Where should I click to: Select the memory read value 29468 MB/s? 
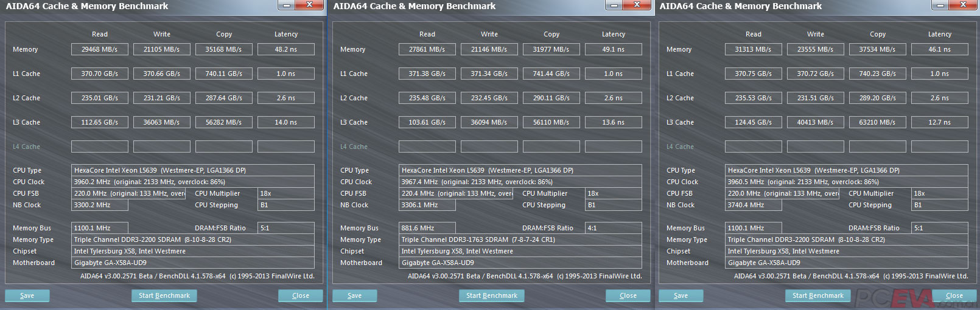pyautogui.click(x=100, y=49)
